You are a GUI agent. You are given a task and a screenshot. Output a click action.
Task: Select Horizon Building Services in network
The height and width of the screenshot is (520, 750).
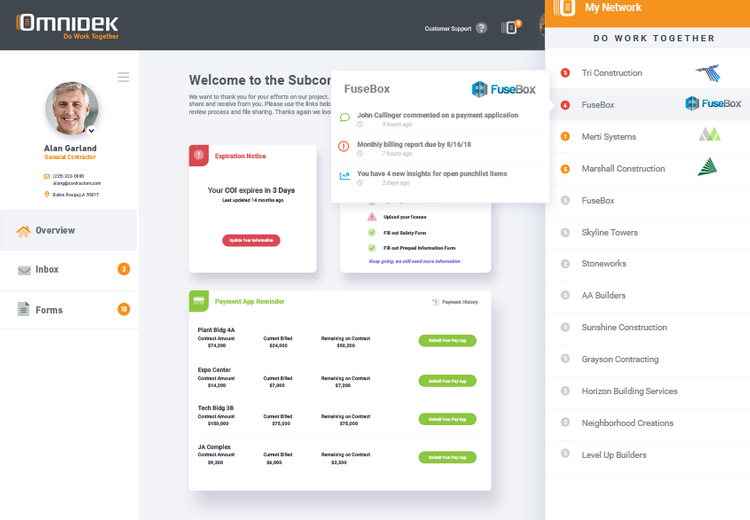(648, 391)
